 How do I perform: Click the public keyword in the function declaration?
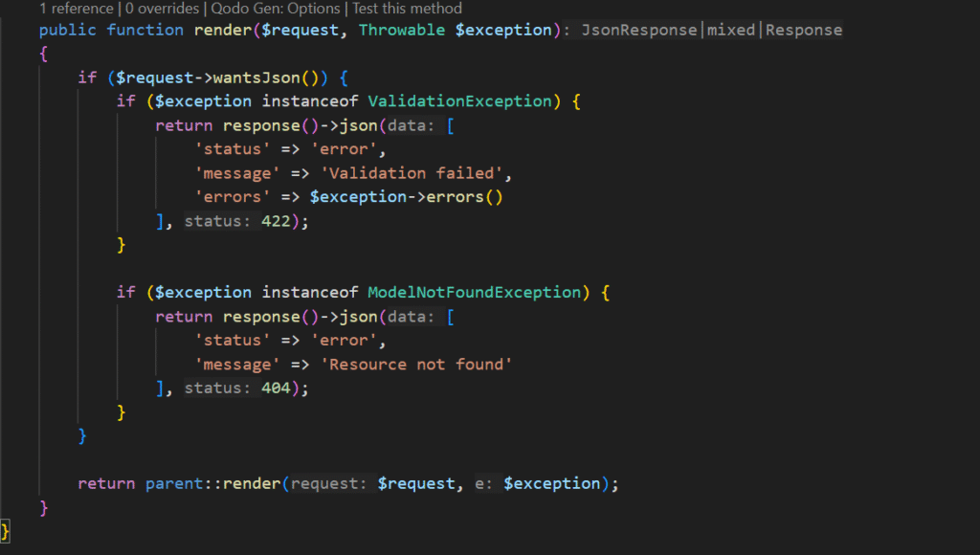[68, 30]
